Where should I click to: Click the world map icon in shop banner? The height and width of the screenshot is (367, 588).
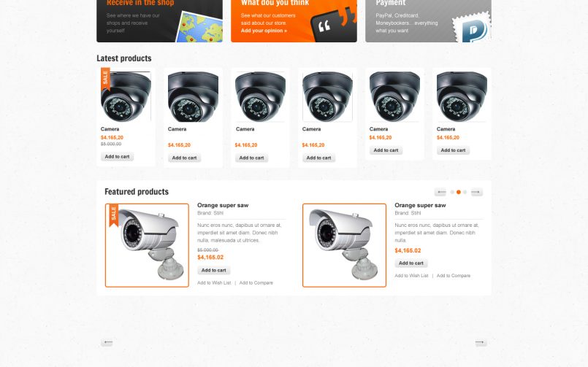pos(200,28)
